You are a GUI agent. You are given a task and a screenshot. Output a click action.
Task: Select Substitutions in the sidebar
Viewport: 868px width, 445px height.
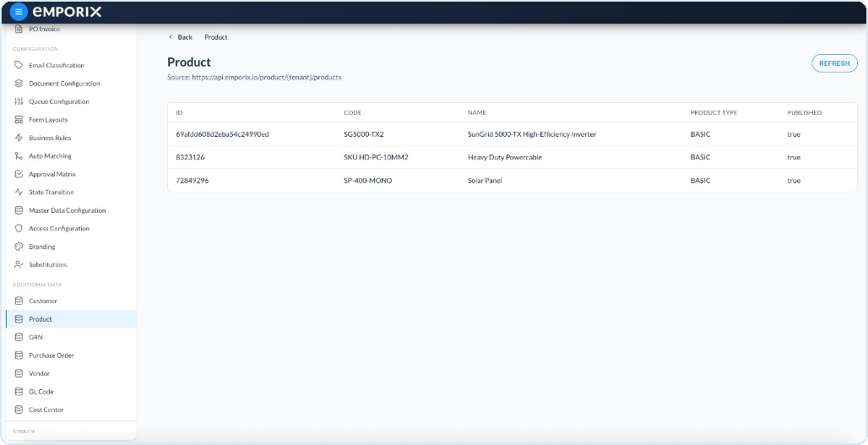coord(72,264)
